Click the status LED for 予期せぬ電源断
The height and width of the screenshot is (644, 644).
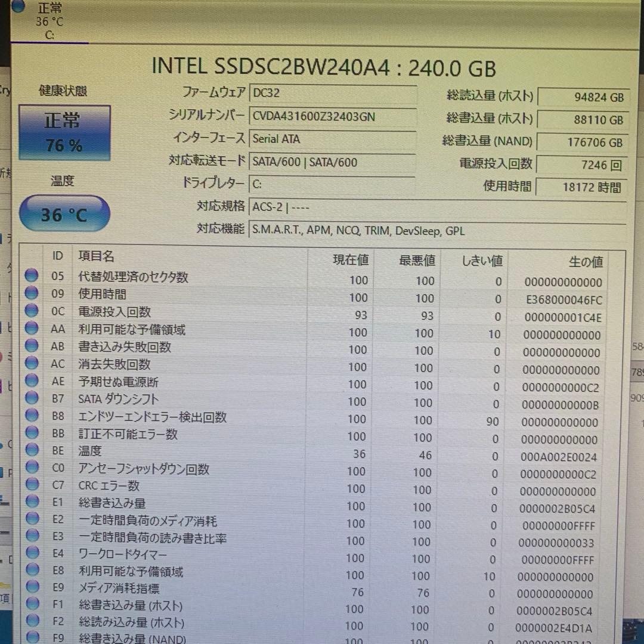tap(32, 380)
